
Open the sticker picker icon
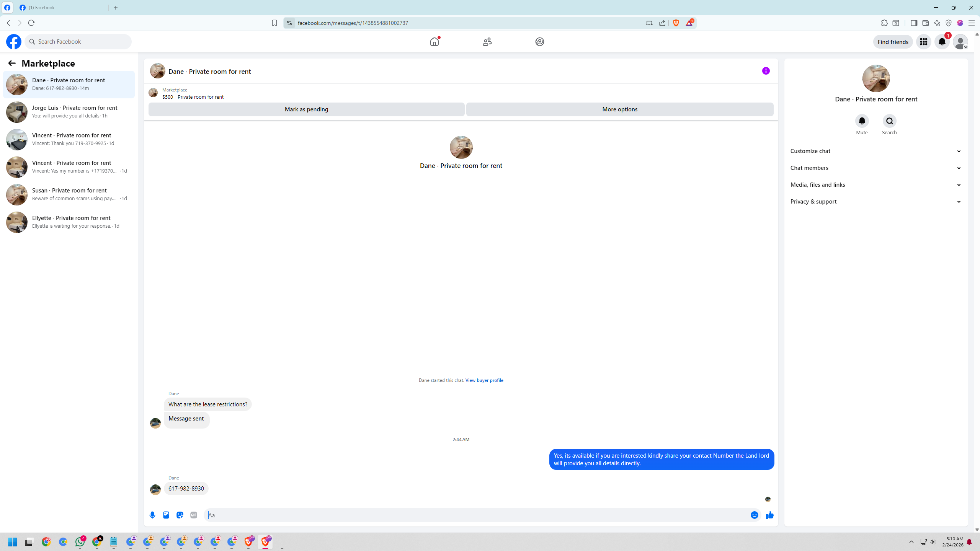(180, 515)
